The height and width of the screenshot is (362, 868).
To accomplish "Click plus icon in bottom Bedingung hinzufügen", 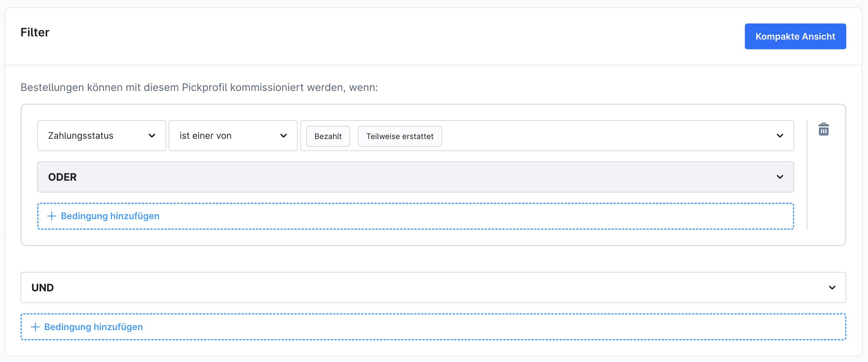I will coord(35,327).
